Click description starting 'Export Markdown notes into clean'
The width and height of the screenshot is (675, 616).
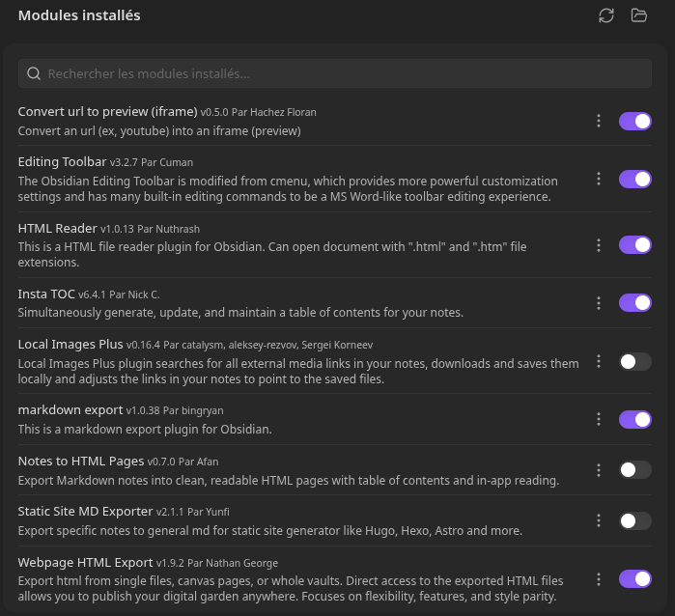[x=289, y=481]
